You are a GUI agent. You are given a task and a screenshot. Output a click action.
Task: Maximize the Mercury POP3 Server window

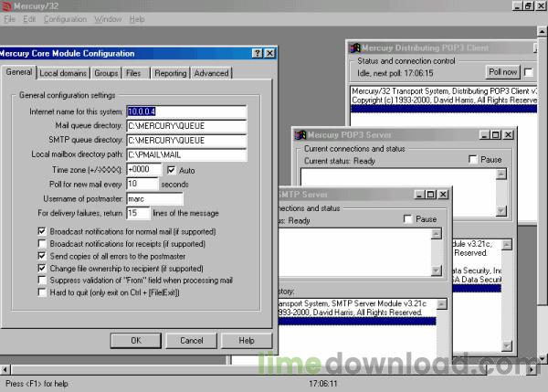click(496, 134)
